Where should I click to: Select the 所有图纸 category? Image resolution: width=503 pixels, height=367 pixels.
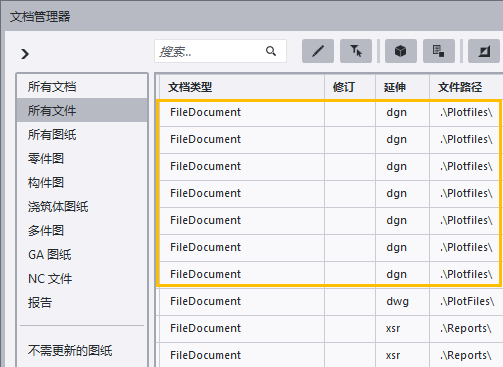click(82, 134)
